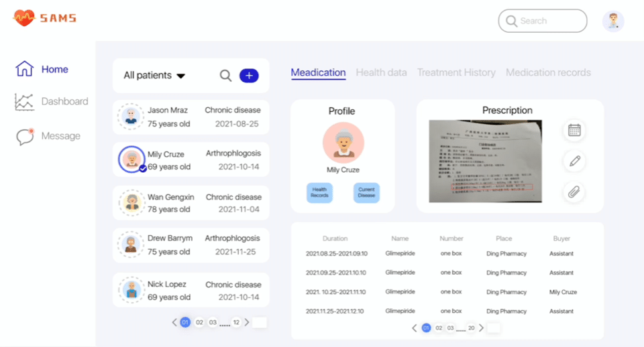Select Dashboard in the sidebar
Screen dimensions: 644x347
(64, 101)
